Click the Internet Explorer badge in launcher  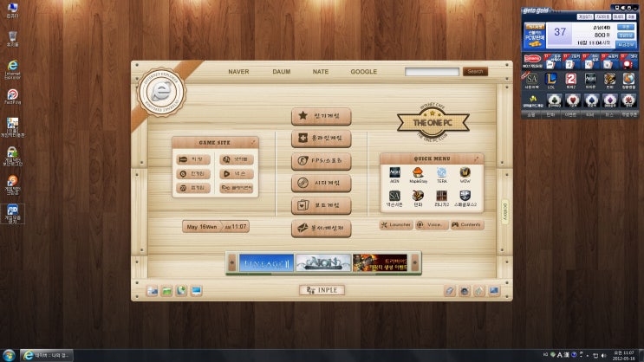coord(161,92)
